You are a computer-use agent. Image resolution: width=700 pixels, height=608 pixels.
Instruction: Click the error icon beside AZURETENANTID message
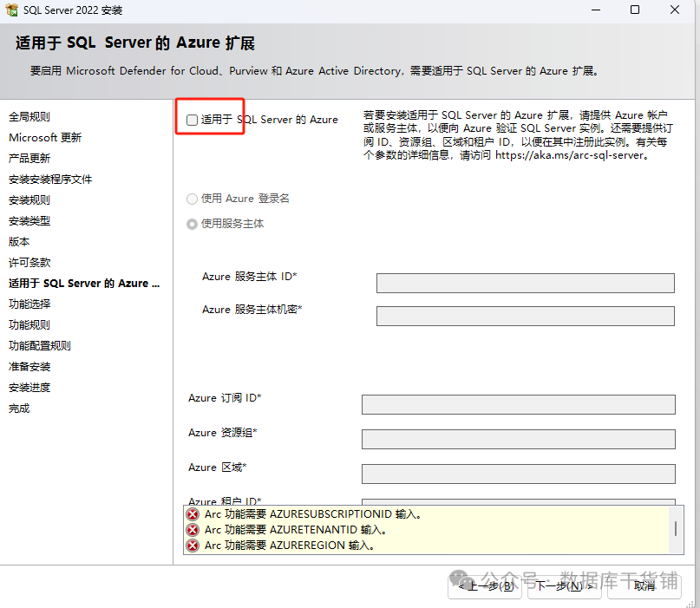(193, 530)
